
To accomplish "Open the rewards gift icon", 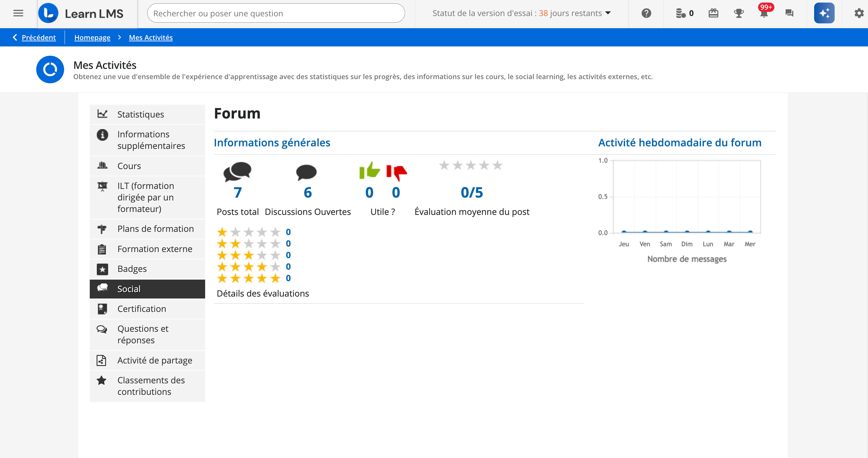I will [713, 13].
